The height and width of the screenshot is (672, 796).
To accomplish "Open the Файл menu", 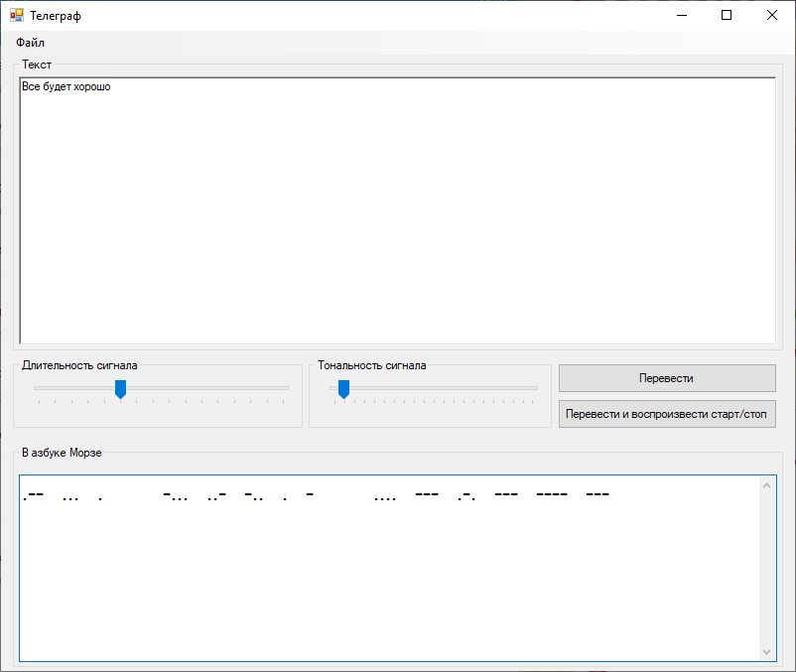I will click(x=30, y=43).
